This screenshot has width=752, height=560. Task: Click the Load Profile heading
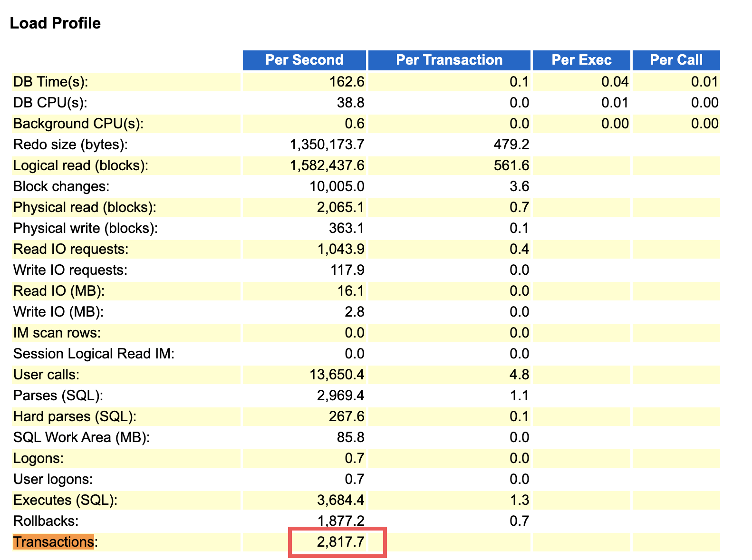[55, 23]
